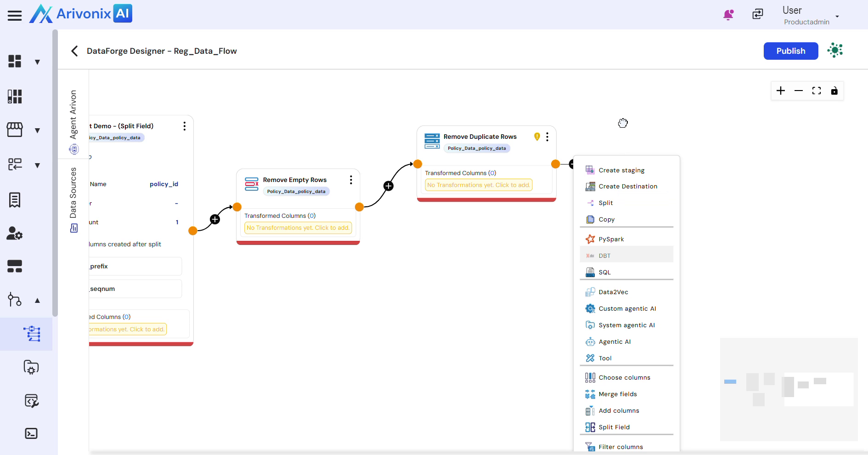This screenshot has height=455, width=868.
Task: Click No Transformations yet in Remove Empty Rows
Action: (x=298, y=228)
